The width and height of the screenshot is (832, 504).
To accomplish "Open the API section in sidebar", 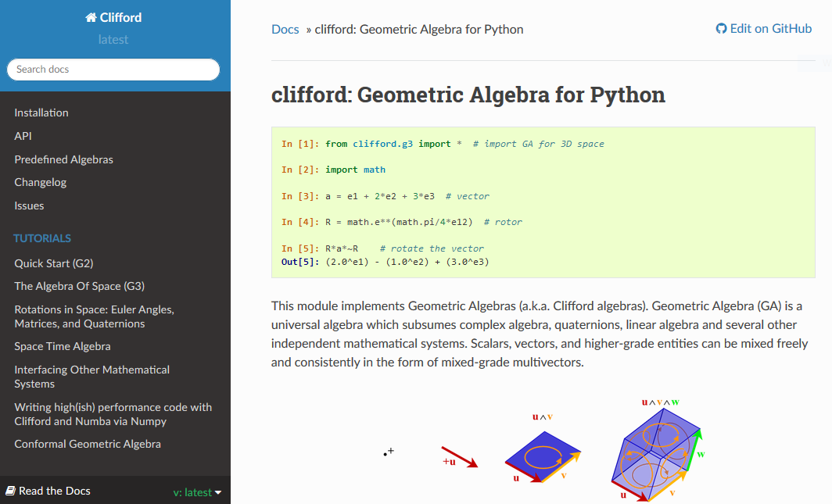I will (23, 136).
